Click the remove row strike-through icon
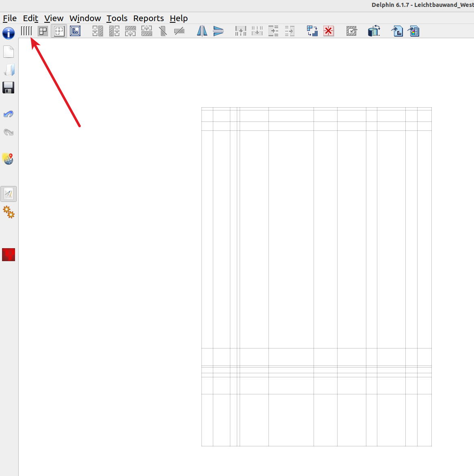 tap(179, 31)
